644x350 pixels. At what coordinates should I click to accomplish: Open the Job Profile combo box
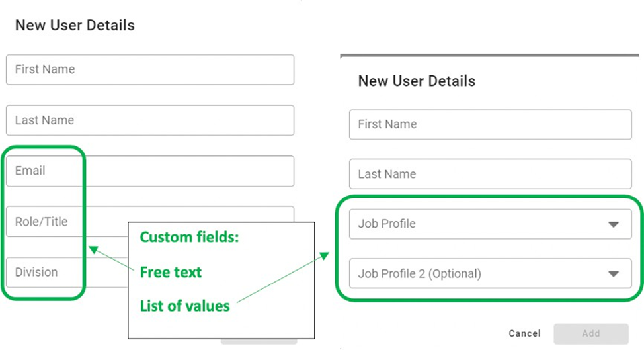click(476, 224)
